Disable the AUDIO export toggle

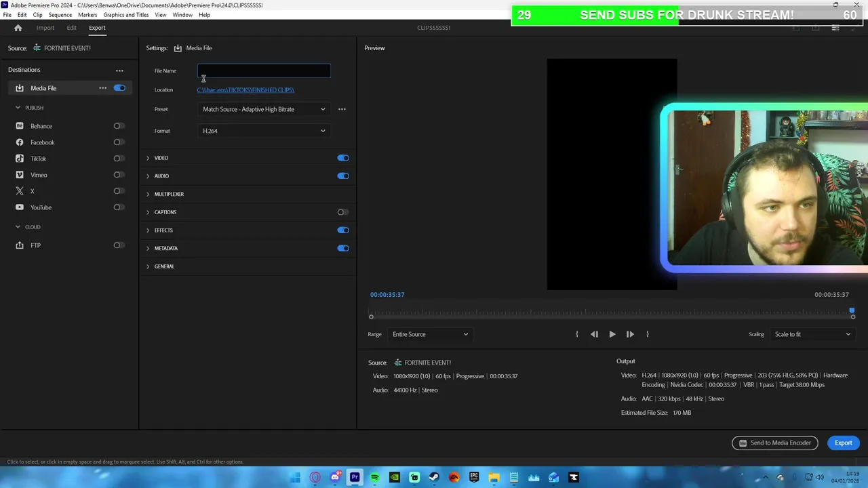click(x=343, y=176)
